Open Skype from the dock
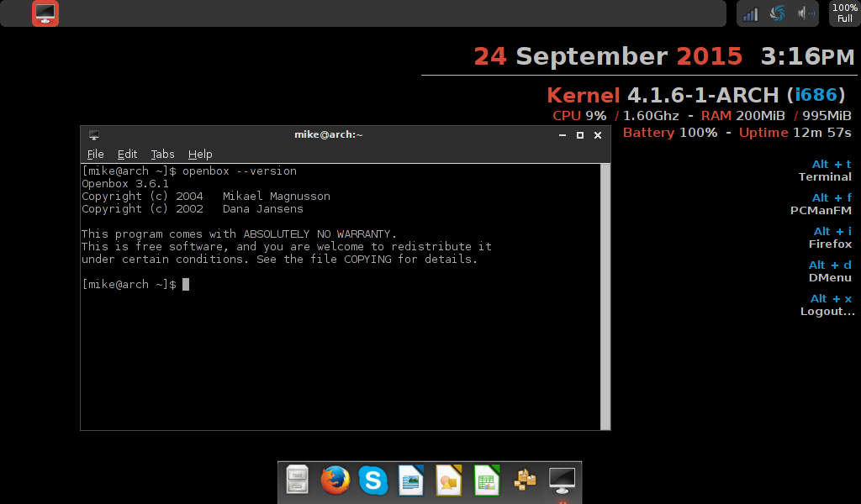The image size is (861, 504). (x=372, y=480)
